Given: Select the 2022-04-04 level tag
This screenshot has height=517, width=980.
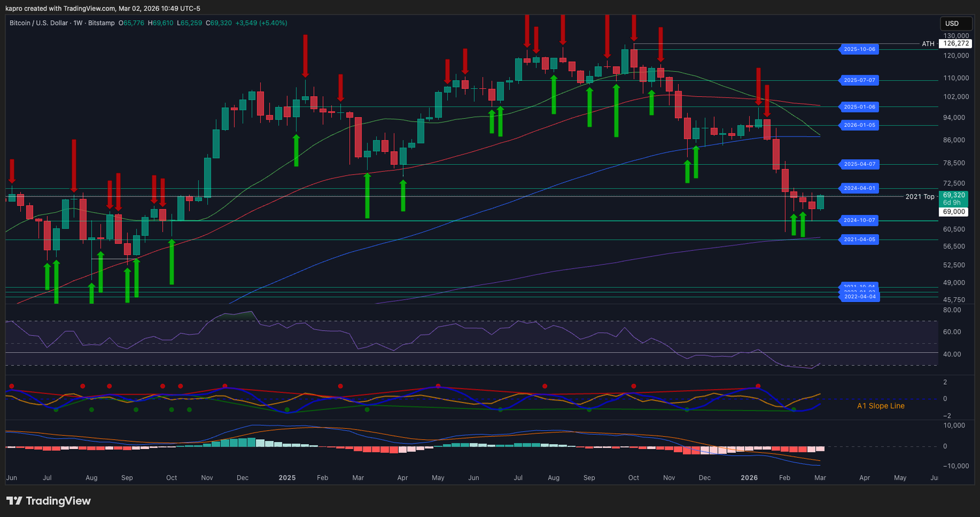Looking at the screenshot, I should (x=859, y=296).
